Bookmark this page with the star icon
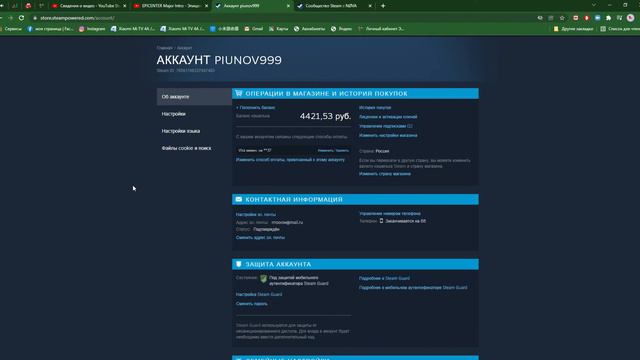Image resolution: width=640 pixels, height=360 pixels. pyautogui.click(x=562, y=18)
